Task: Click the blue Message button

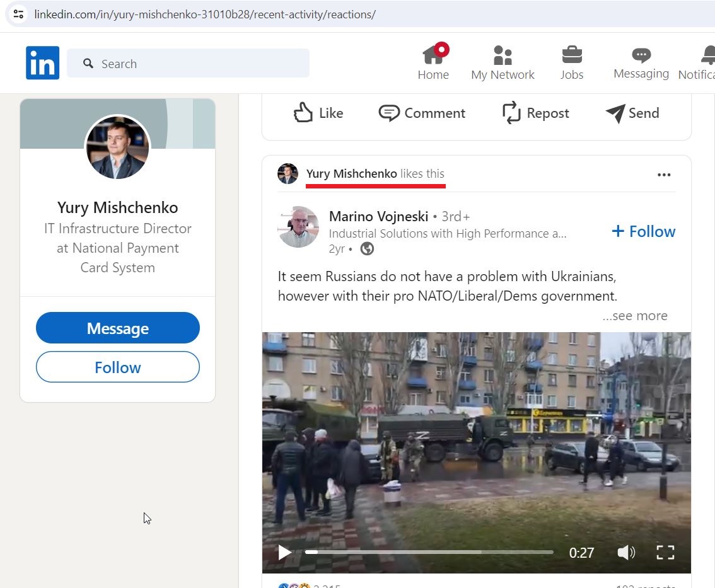Action: 118,328
